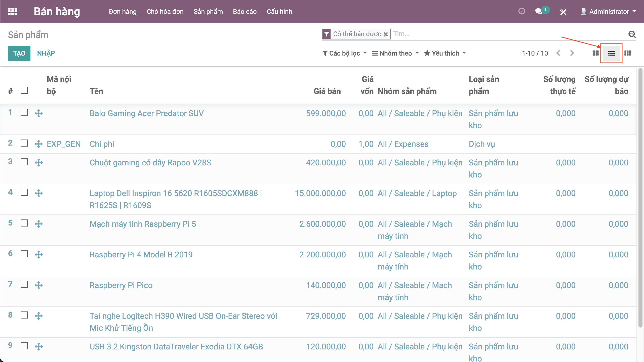Image resolution: width=644 pixels, height=362 pixels.
Task: Click the search magnifier icon
Action: (632, 34)
